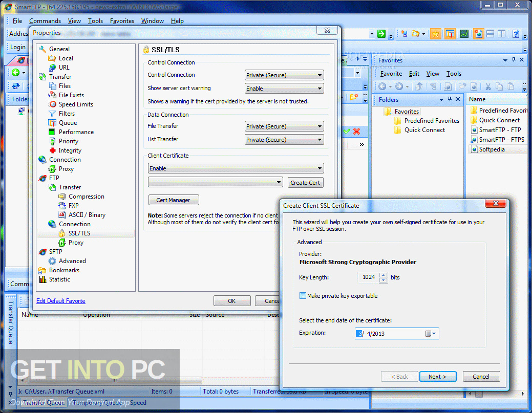This screenshot has width=532, height=413.
Task: Select the Proxy item under FTP Connection
Action: pyautogui.click(x=76, y=243)
